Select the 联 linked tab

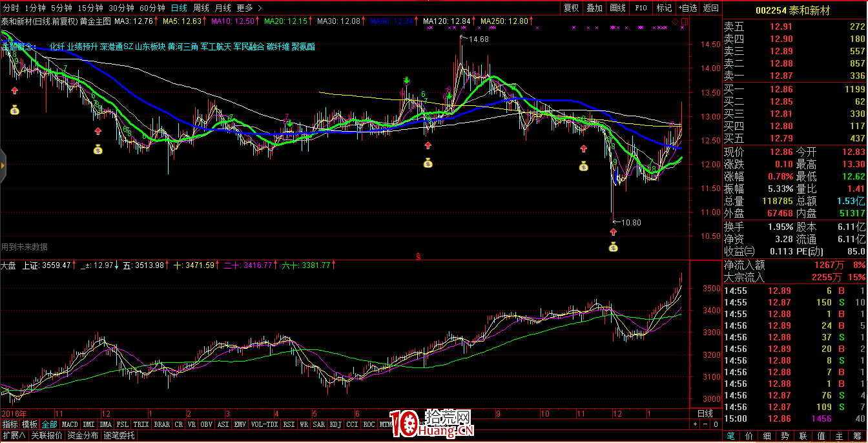(803, 437)
